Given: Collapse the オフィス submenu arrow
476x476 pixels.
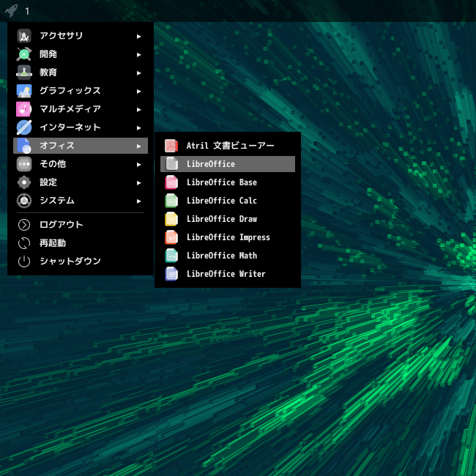Looking at the screenshot, I should 138,146.
